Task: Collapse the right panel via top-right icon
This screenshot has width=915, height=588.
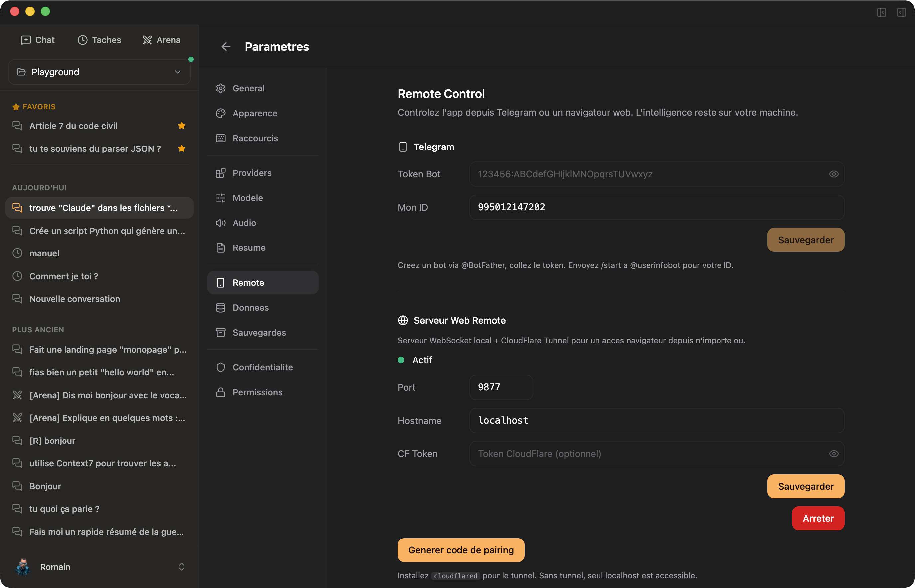Action: [x=902, y=13]
